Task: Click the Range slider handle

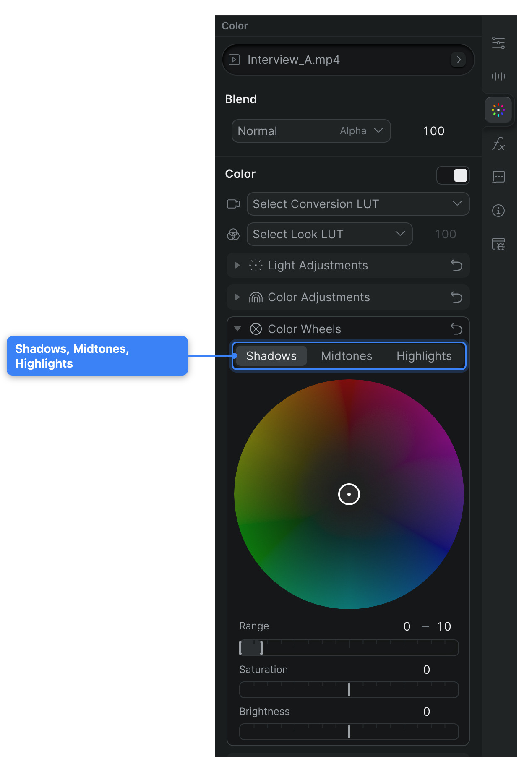Action: pos(251,648)
